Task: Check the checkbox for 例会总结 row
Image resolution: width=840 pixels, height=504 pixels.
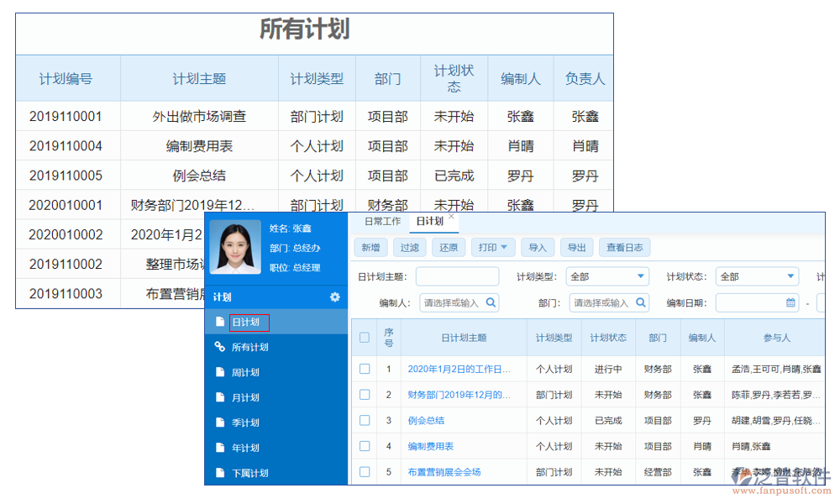Action: 365,420
